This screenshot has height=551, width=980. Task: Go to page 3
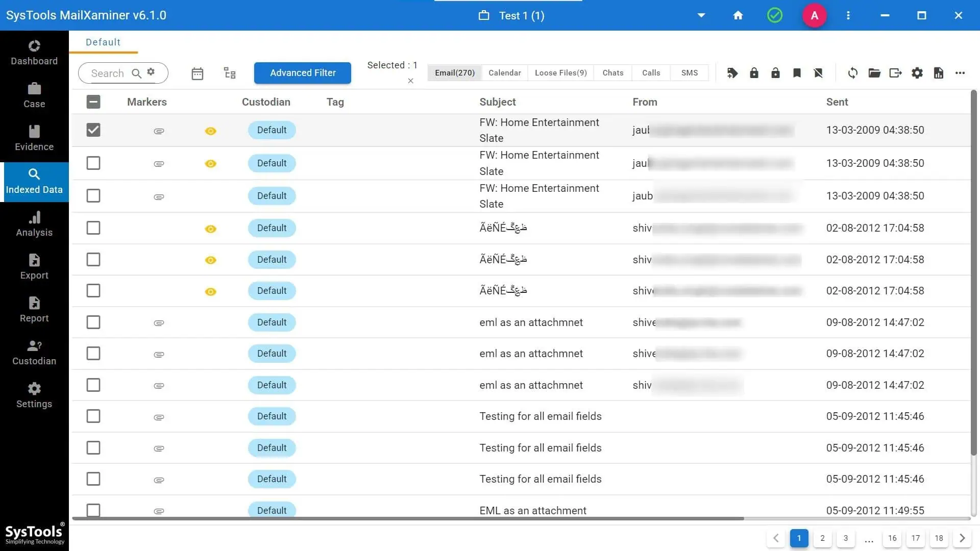(x=846, y=538)
